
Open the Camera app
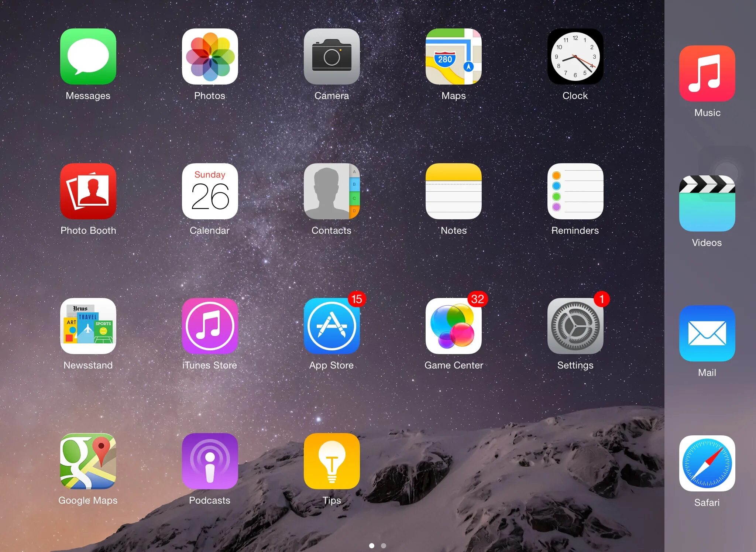pyautogui.click(x=331, y=56)
